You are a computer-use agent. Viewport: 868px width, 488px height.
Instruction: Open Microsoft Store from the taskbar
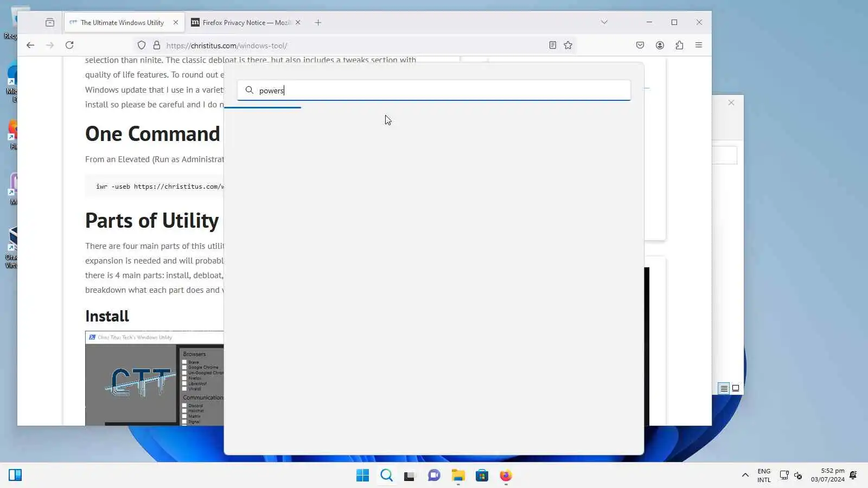pos(482,476)
